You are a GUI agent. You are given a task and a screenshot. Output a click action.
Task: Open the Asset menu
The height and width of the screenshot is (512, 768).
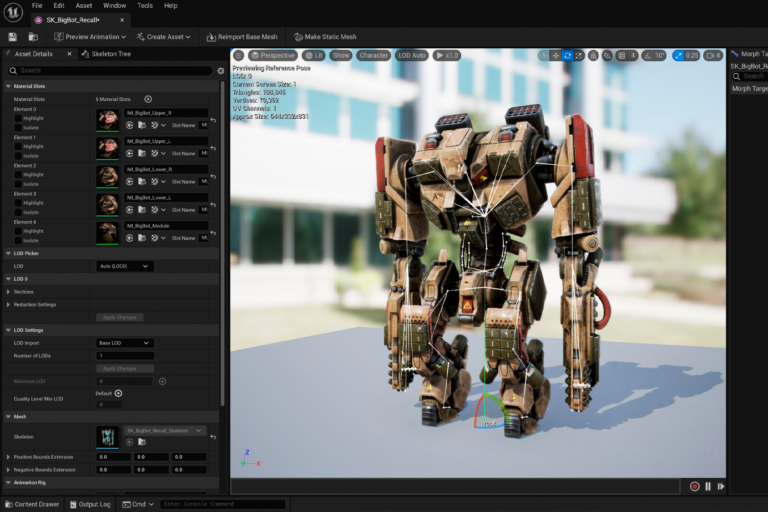click(84, 5)
